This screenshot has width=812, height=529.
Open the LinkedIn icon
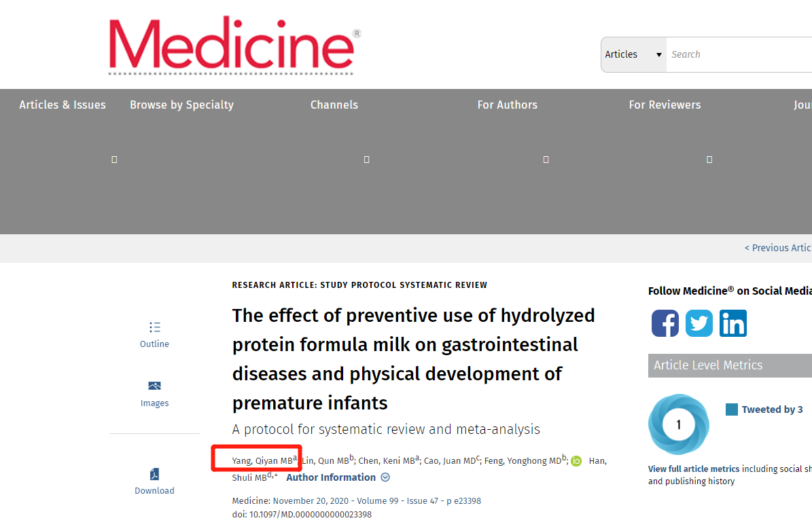(733, 323)
